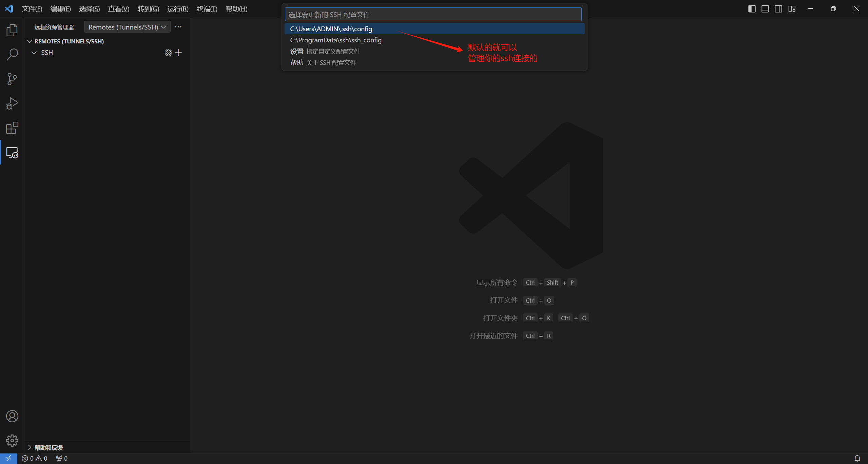This screenshot has height=464, width=868.
Task: Toggle the primary side bar layout button
Action: coord(752,9)
